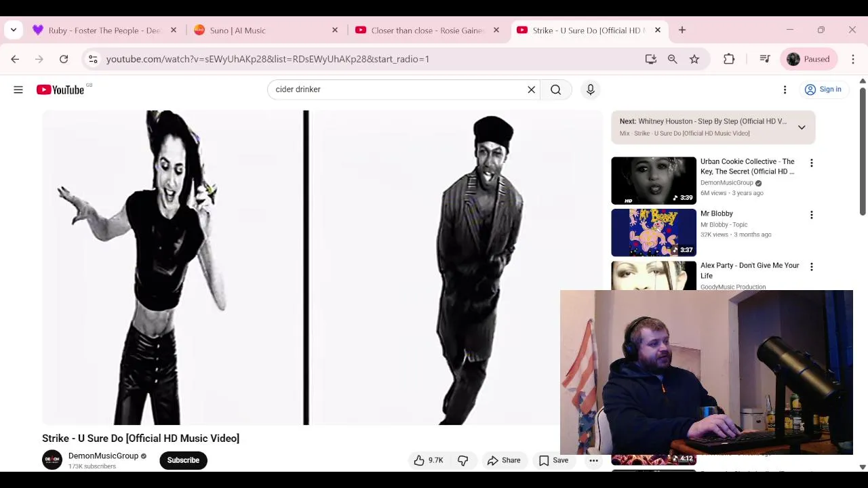Click the address bar URL
Image resolution: width=868 pixels, height=488 pixels.
(268, 59)
